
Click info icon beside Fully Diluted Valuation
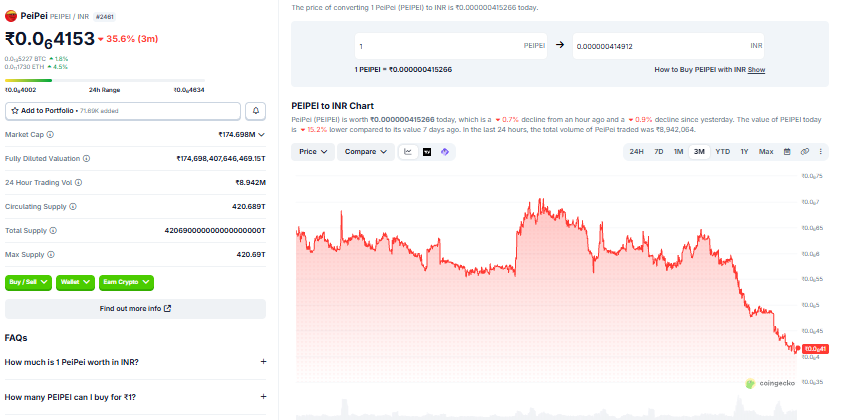point(86,158)
